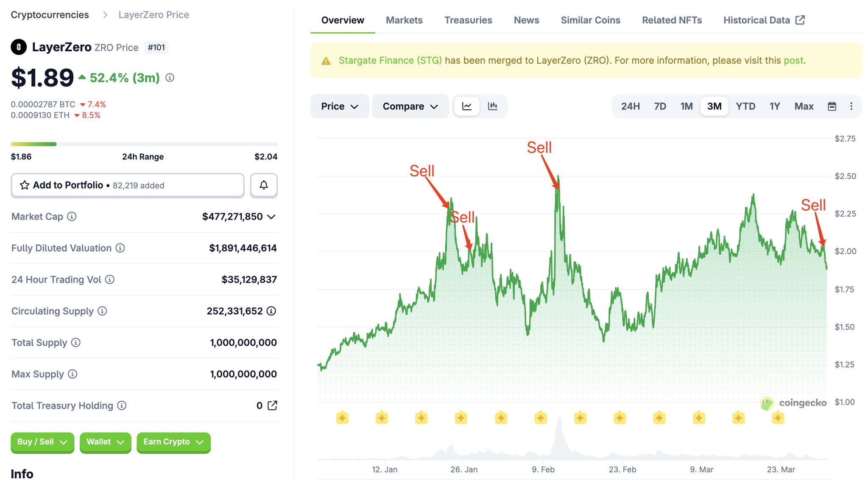Viewport: 868px width, 480px height.
Task: Click the 24h Range progress bar
Action: [x=144, y=144]
